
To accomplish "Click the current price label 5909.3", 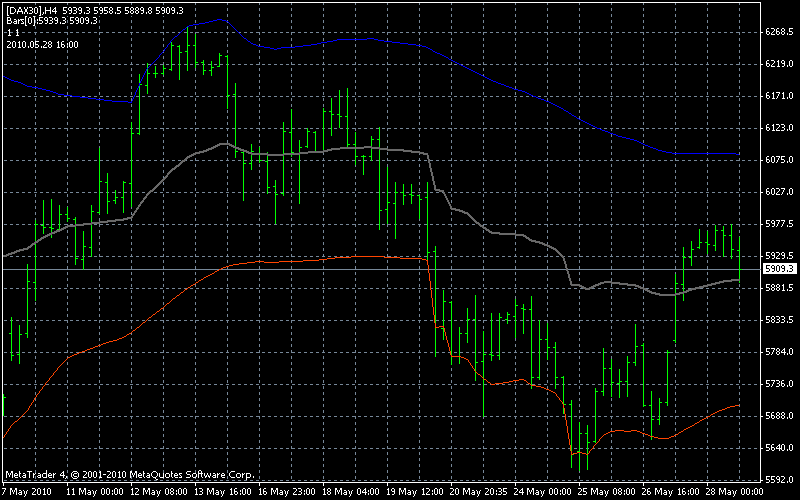I will coord(779,268).
